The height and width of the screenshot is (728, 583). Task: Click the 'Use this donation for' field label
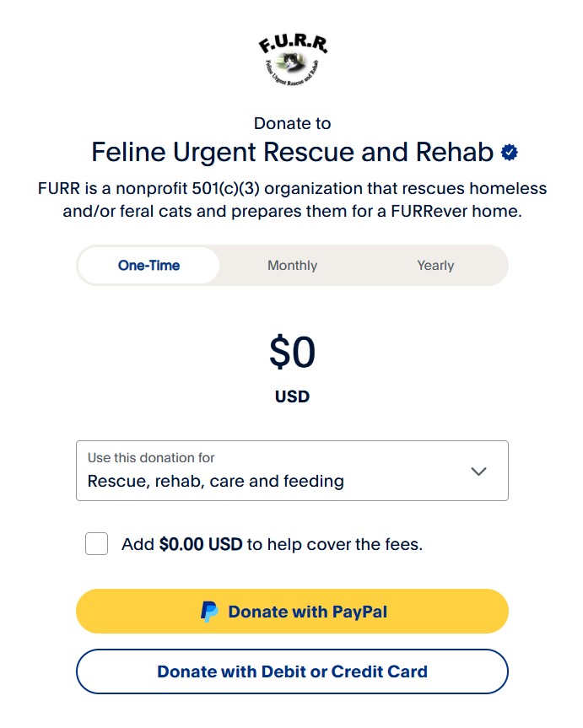click(151, 458)
